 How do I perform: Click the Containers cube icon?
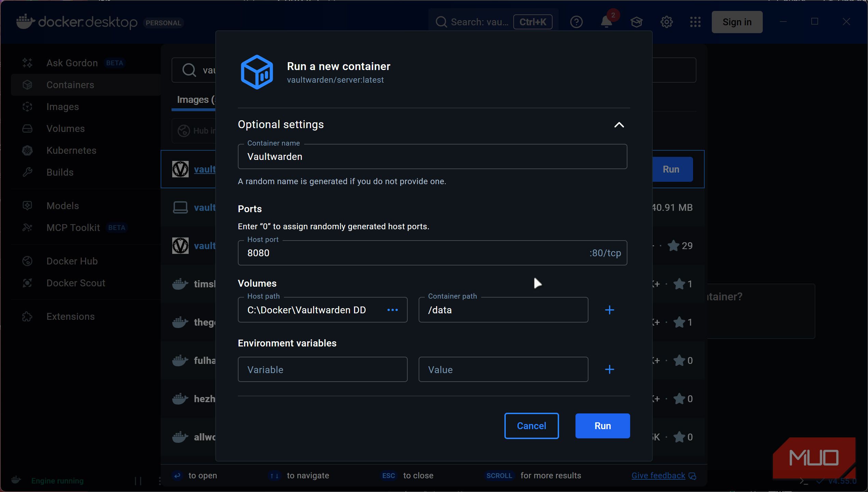tap(27, 85)
